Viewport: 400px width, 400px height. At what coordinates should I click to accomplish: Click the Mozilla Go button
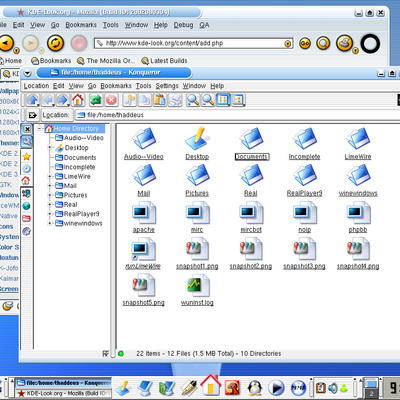pos(305,43)
